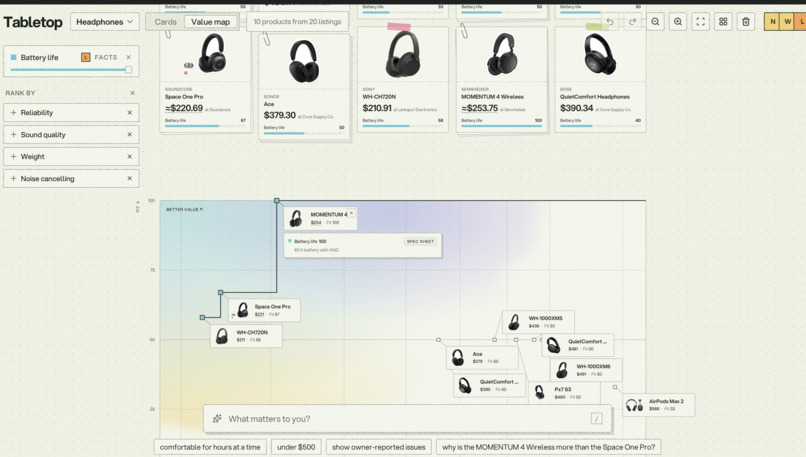
Task: Click 'show owner-reported issues' suggestion chip
Action: point(379,447)
